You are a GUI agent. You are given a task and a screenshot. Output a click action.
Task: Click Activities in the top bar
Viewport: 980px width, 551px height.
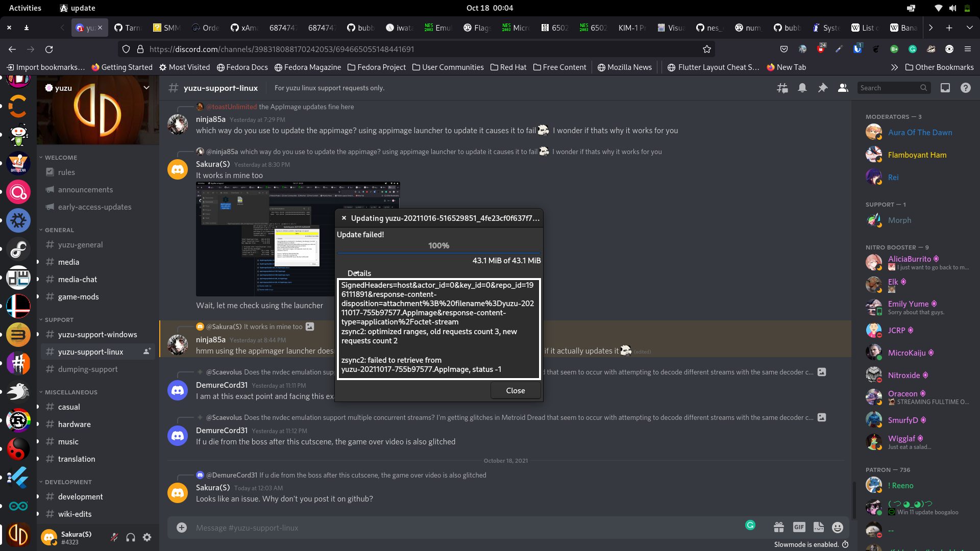tap(25, 8)
